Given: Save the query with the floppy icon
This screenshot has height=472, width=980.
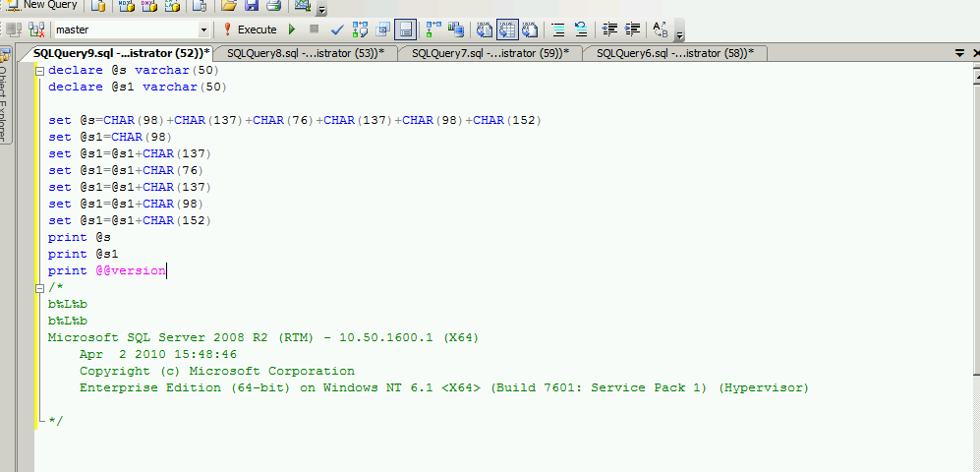Looking at the screenshot, I should (x=252, y=6).
